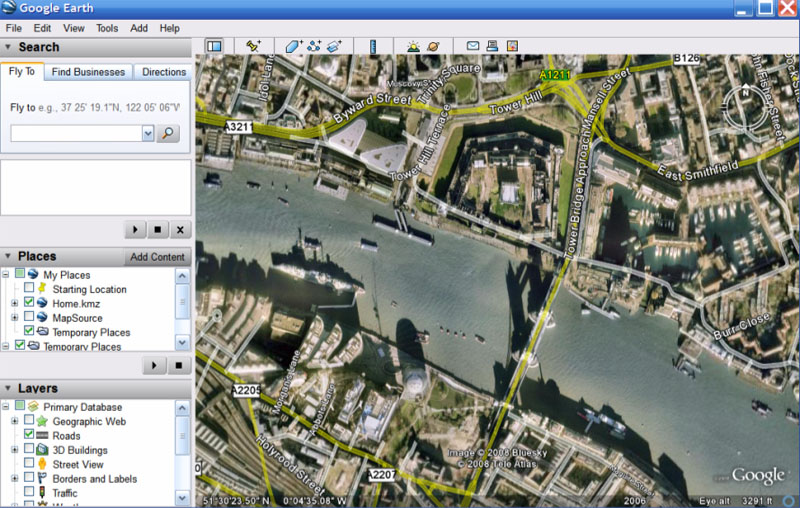Toggle the Primary Database checkbox
800x508 pixels.
[x=19, y=405]
